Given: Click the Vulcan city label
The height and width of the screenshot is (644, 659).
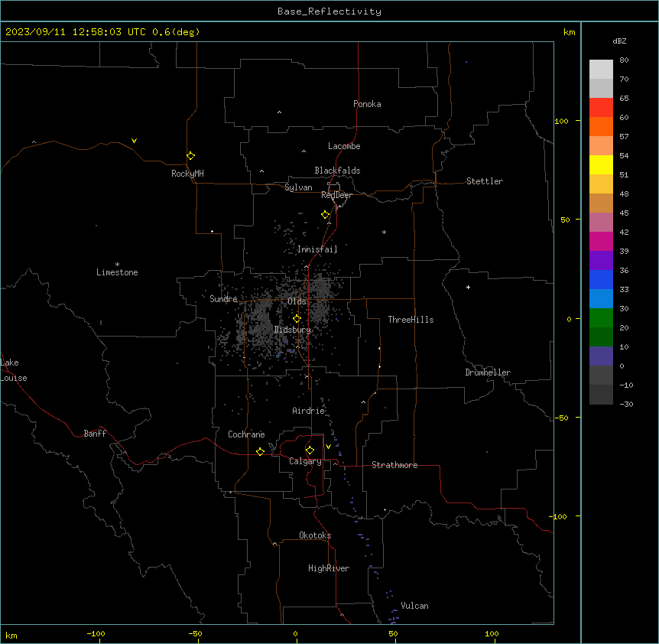Looking at the screenshot, I should pos(414,606).
